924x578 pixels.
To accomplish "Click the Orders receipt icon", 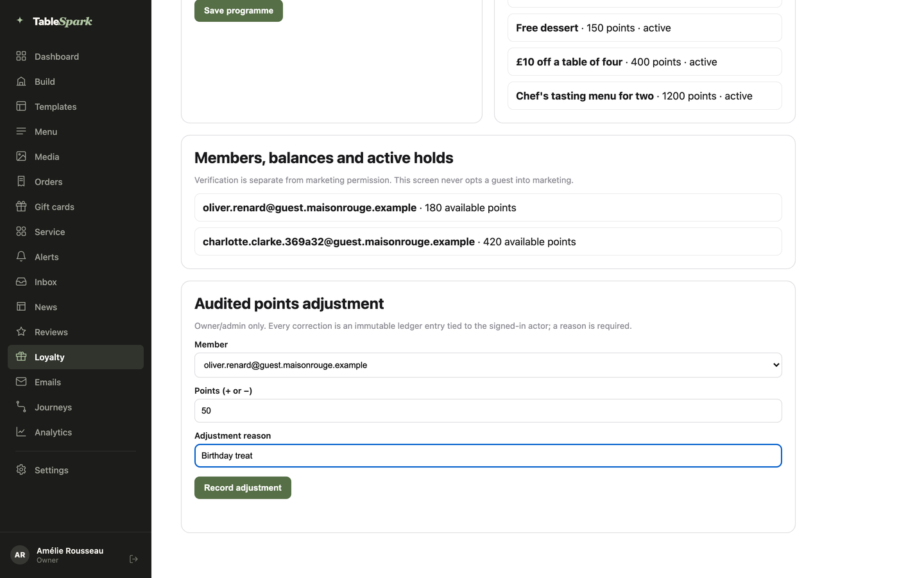I will click(21, 182).
